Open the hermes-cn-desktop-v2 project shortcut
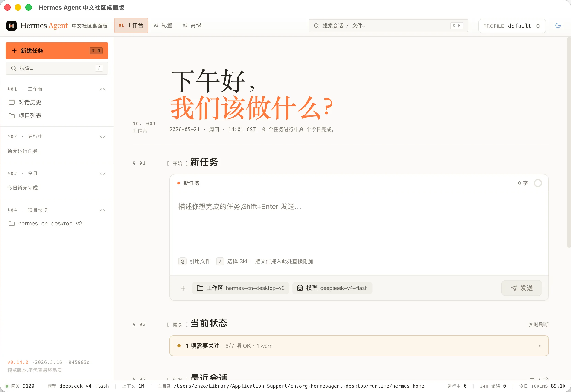This screenshot has width=571, height=392. click(x=57, y=224)
